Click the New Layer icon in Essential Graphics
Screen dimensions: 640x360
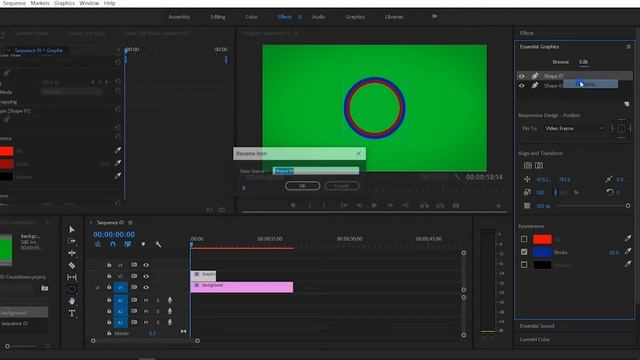pos(627,104)
